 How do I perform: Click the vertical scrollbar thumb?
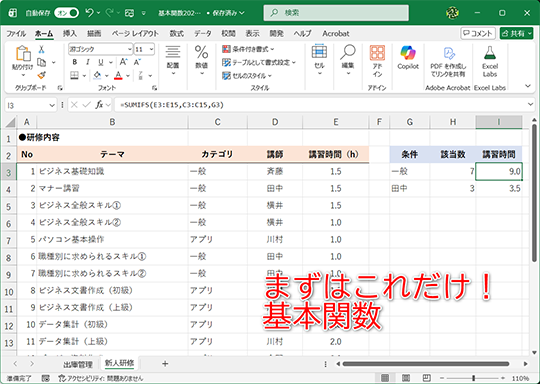pyautogui.click(x=534, y=193)
